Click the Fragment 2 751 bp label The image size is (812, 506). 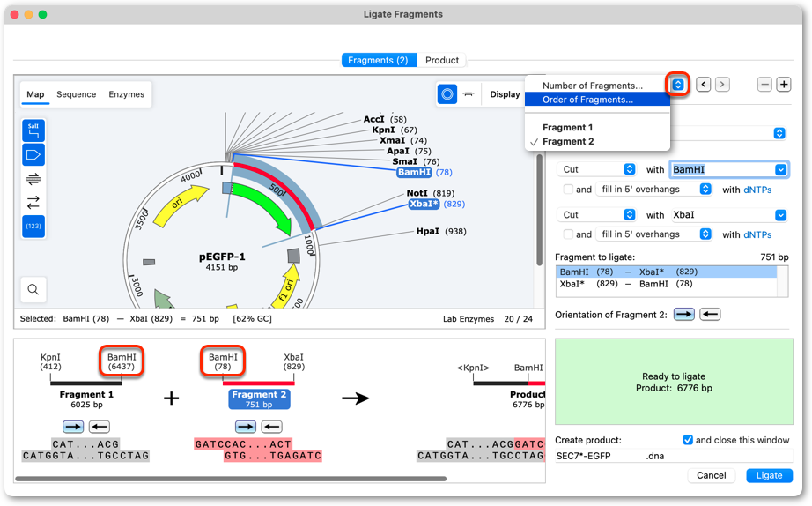[x=259, y=399]
